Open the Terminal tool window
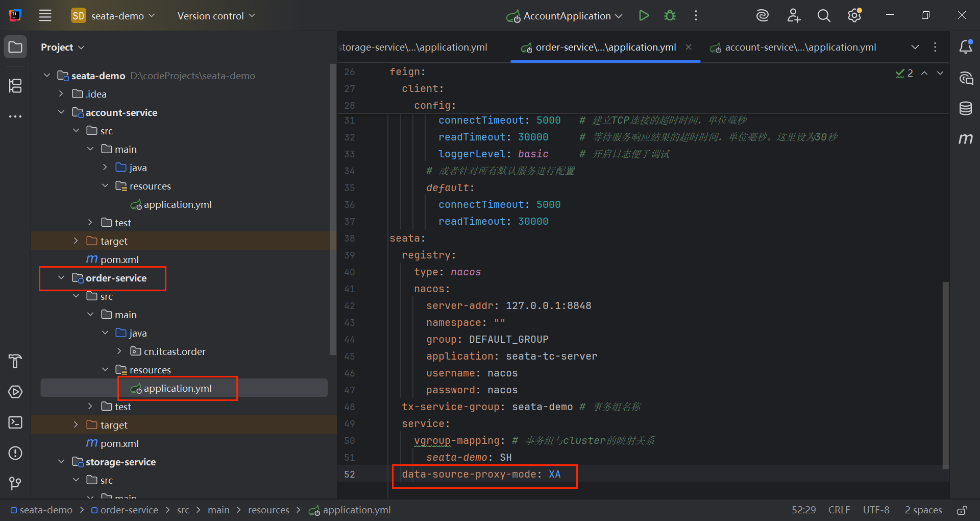The height and width of the screenshot is (521, 980). point(15,422)
